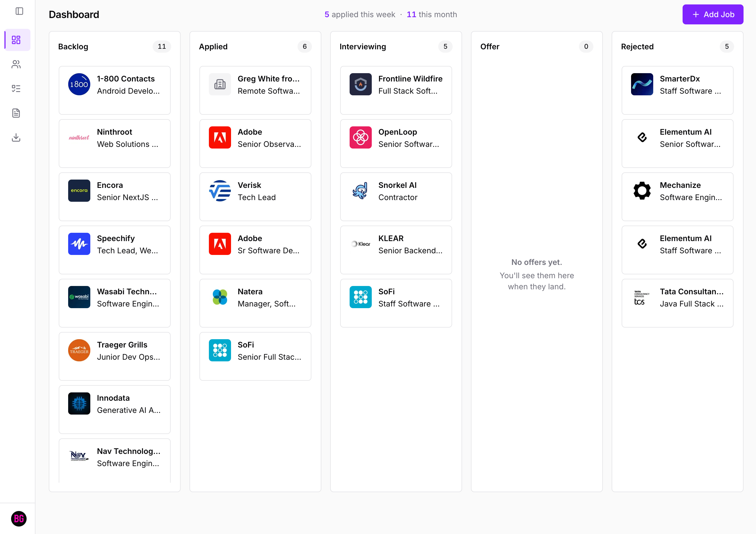Open KLEAR Senior Backend... job
This screenshot has width=756, height=534.
click(x=396, y=250)
